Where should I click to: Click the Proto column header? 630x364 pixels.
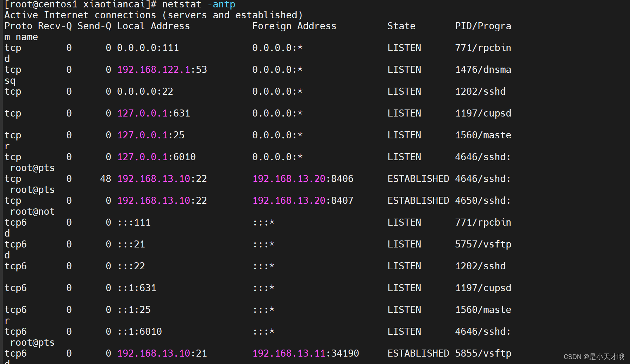(x=17, y=26)
